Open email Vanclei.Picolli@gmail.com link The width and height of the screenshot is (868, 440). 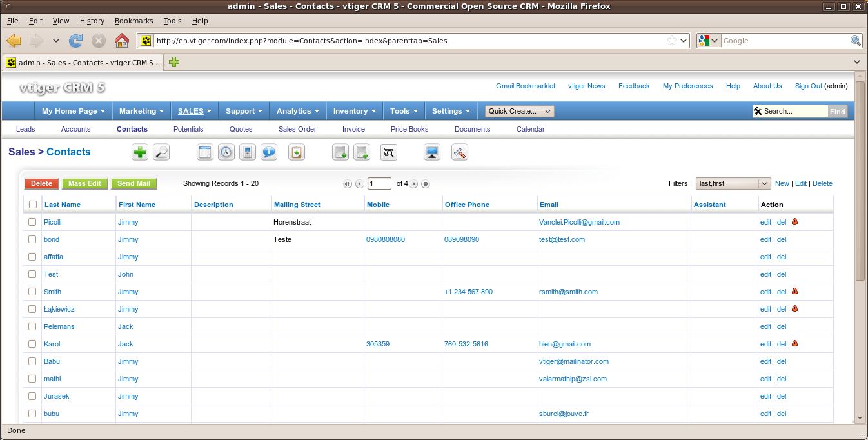(x=579, y=222)
